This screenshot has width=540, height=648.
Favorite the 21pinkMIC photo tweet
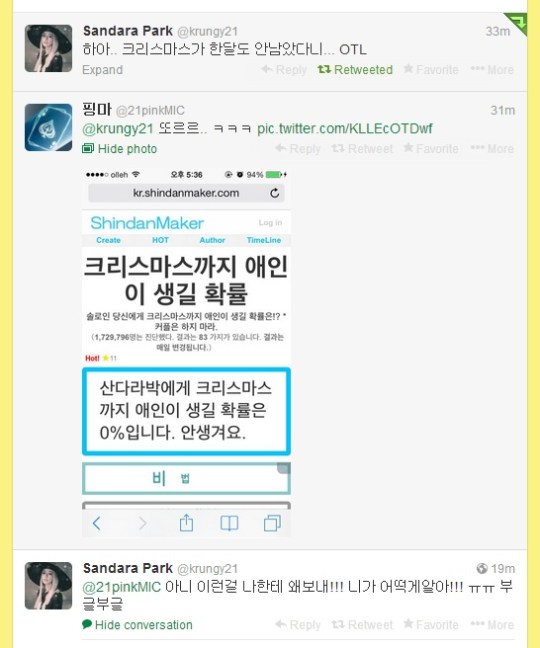tap(431, 149)
